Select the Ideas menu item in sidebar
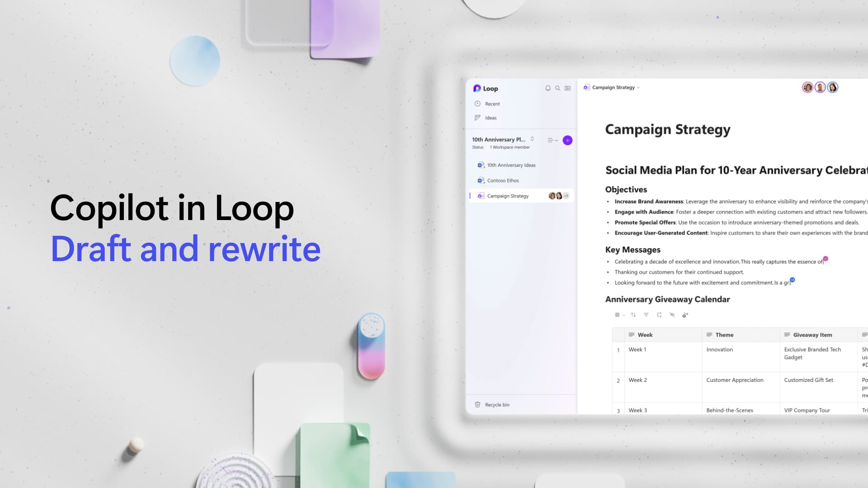This screenshot has width=868, height=488. (490, 117)
